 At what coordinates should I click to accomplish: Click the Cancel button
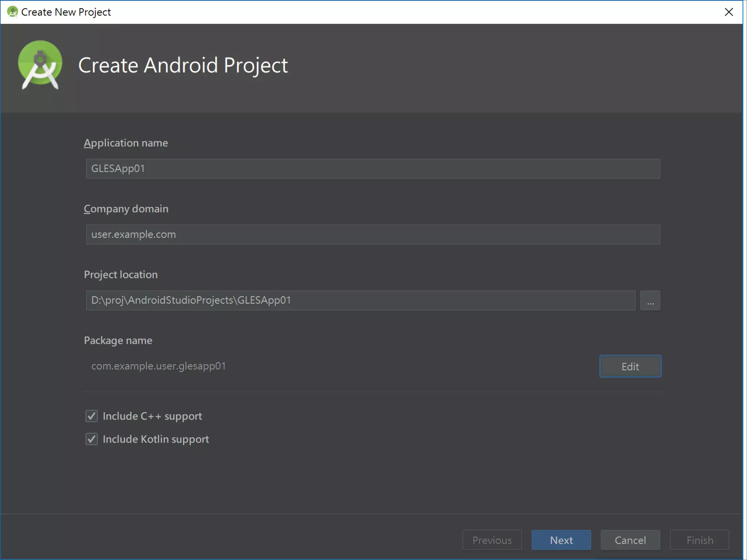tap(630, 540)
